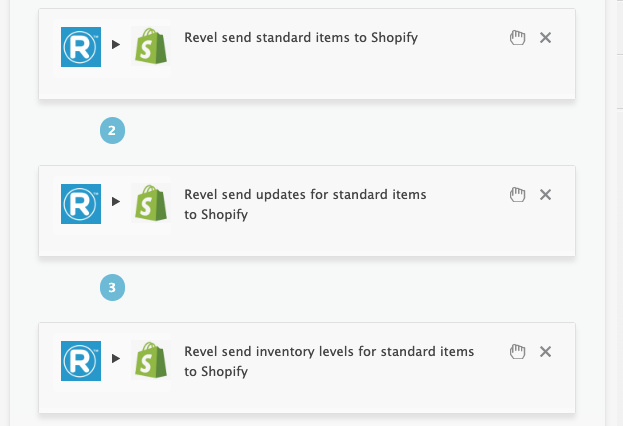Select the step 2 circle badge

coord(112,130)
